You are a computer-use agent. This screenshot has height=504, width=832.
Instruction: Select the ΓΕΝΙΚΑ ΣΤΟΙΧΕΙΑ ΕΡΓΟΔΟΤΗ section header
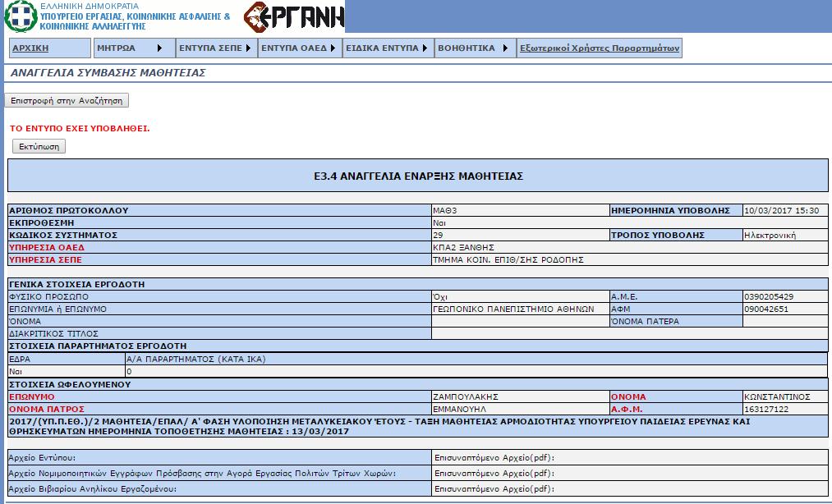pos(77,284)
